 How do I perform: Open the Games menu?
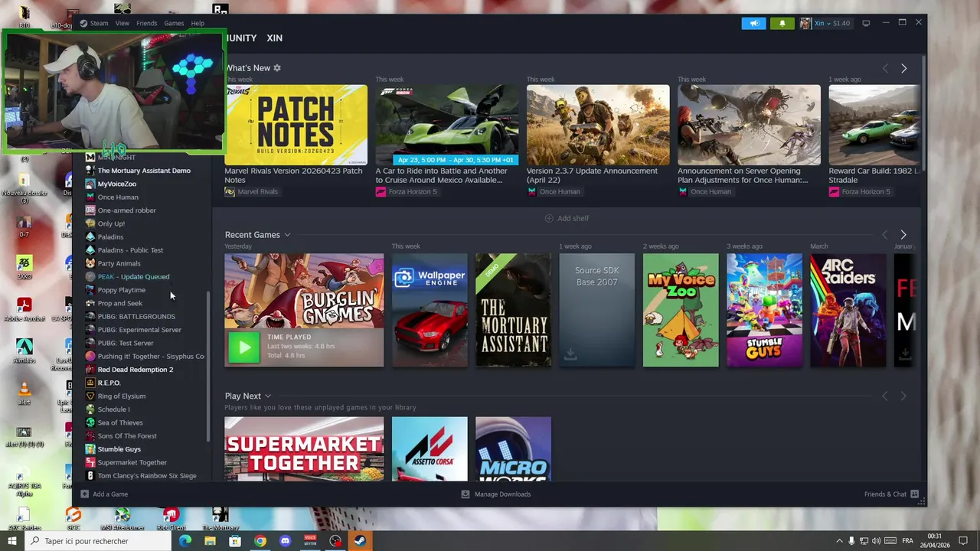pyautogui.click(x=174, y=23)
